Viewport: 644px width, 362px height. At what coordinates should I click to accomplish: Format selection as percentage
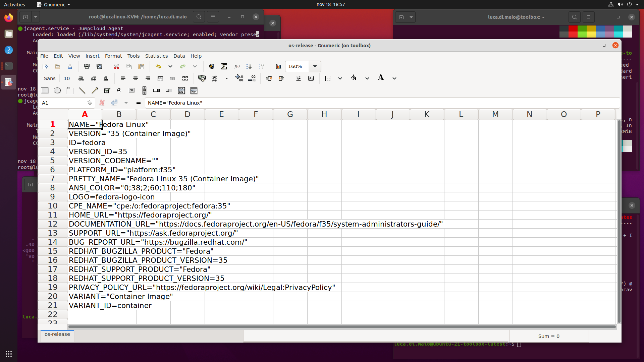pos(214,78)
